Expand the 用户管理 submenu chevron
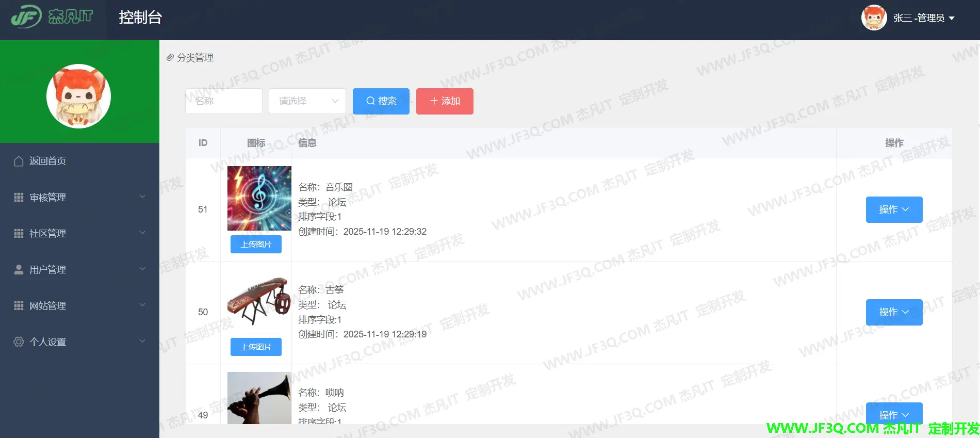This screenshot has height=438, width=980. [142, 269]
